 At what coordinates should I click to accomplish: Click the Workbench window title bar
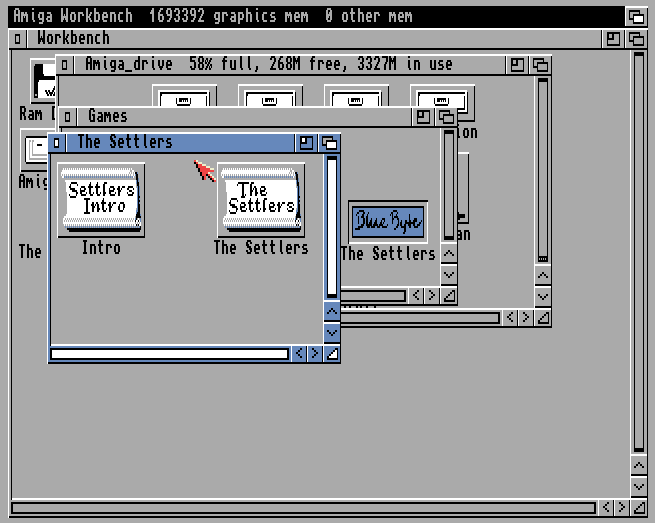[x=314, y=39]
